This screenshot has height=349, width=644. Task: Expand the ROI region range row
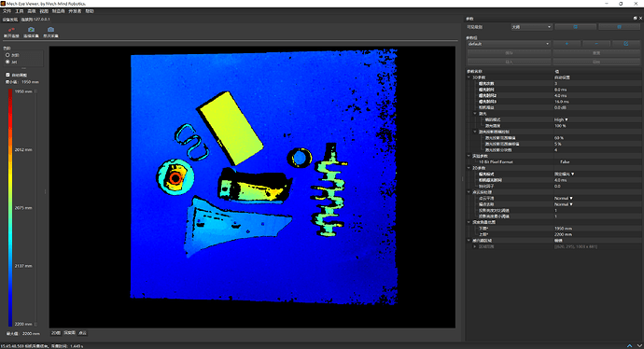475,246
